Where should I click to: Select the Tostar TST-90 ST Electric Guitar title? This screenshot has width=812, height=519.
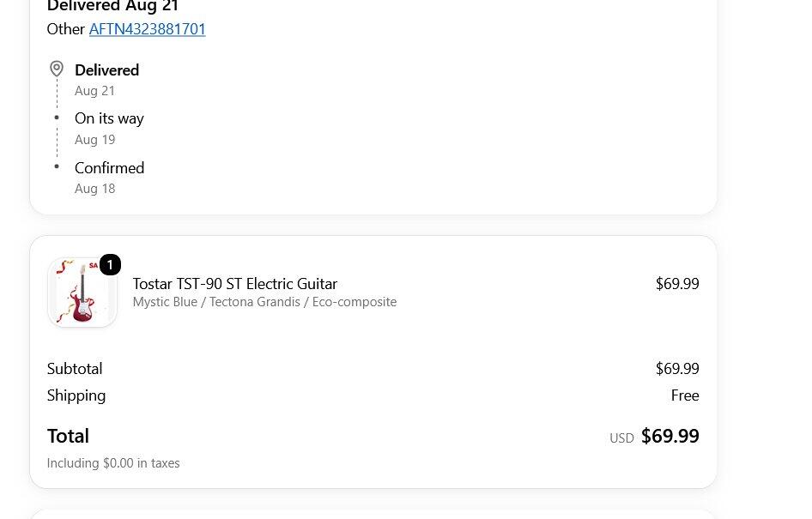pos(234,284)
